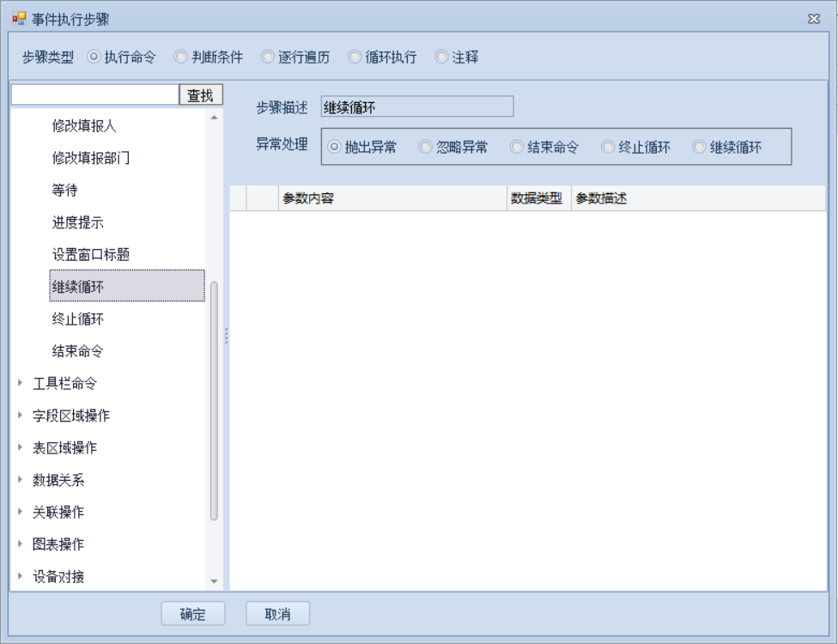The image size is (838, 644).
Task: Expand the 字段区域操作 tree node
Action: click(x=21, y=416)
